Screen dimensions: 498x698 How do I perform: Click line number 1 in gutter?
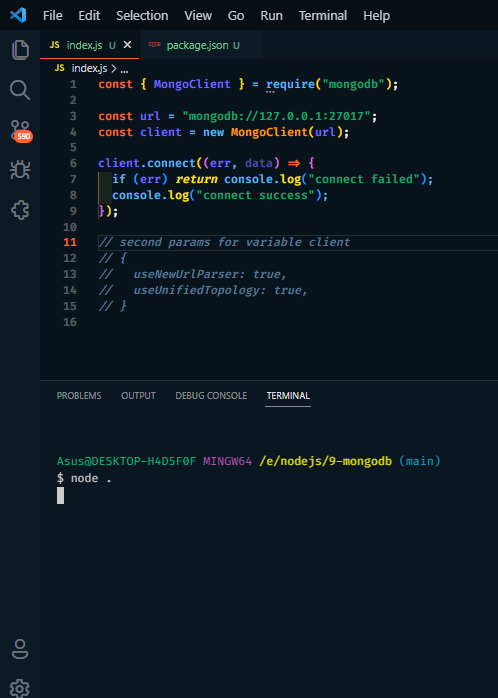tap(73, 84)
